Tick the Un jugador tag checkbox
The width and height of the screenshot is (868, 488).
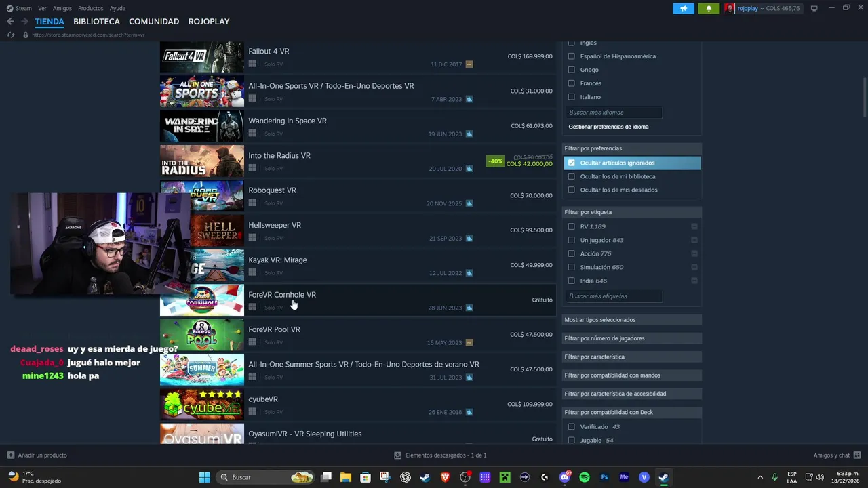[x=572, y=240]
